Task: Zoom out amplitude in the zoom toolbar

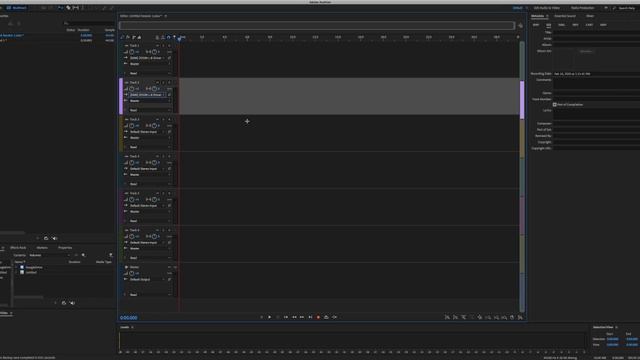Action: point(456,317)
